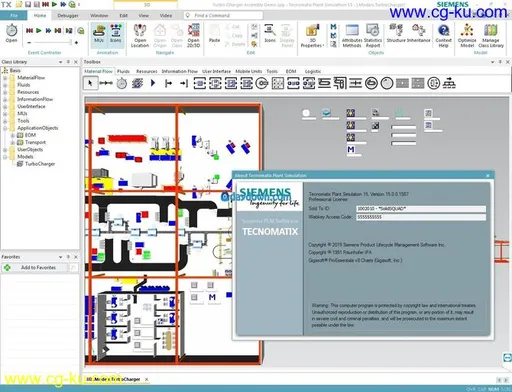Increase simulation speed with the plus button

pos(76,43)
